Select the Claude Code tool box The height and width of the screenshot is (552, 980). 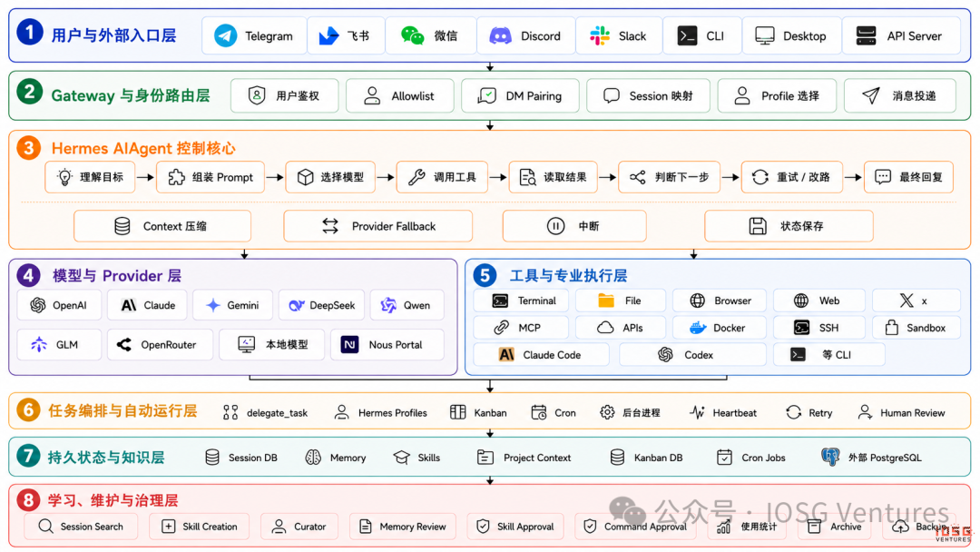pos(541,354)
